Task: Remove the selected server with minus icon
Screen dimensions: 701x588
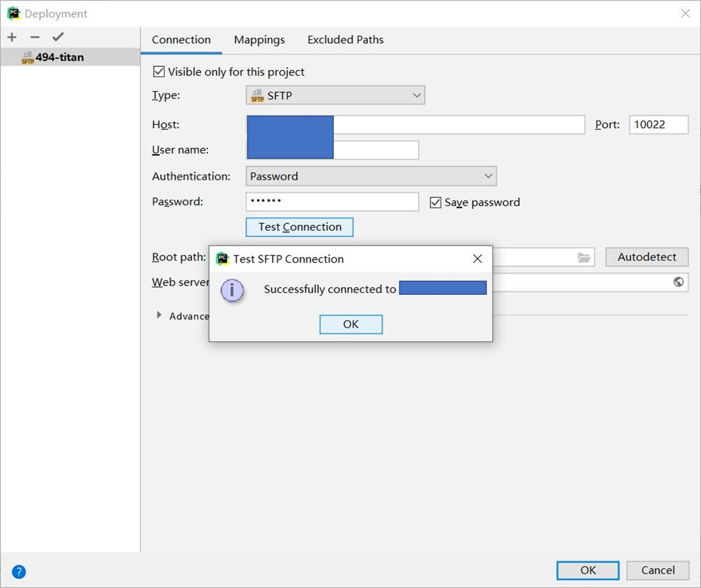Action: [35, 37]
